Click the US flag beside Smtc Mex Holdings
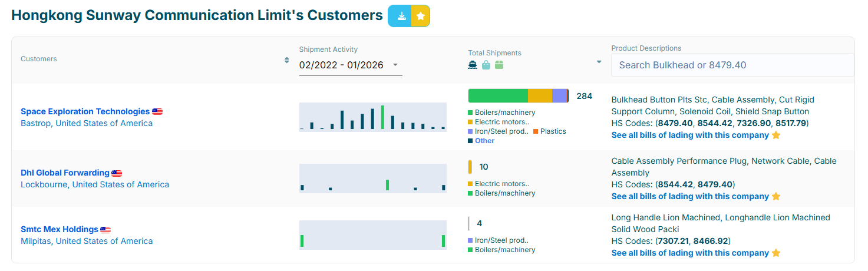 [x=105, y=230]
